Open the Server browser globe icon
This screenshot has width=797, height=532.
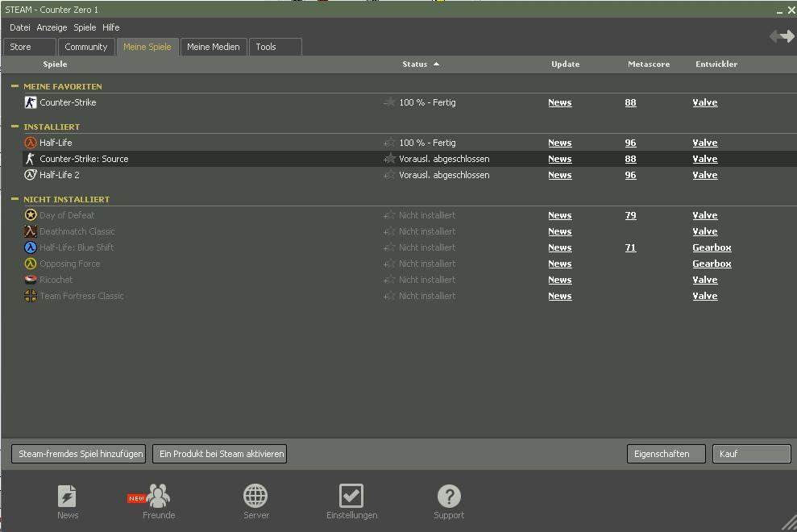tap(255, 496)
